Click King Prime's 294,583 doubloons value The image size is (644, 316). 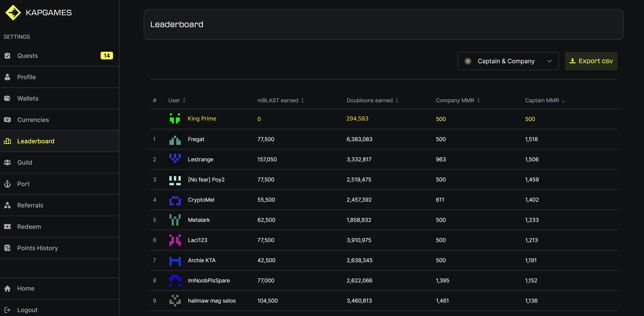pos(357,118)
